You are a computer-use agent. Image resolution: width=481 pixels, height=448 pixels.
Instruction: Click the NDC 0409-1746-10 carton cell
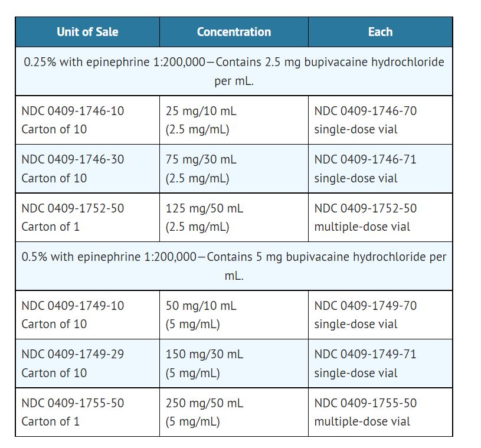pyautogui.click(x=87, y=120)
